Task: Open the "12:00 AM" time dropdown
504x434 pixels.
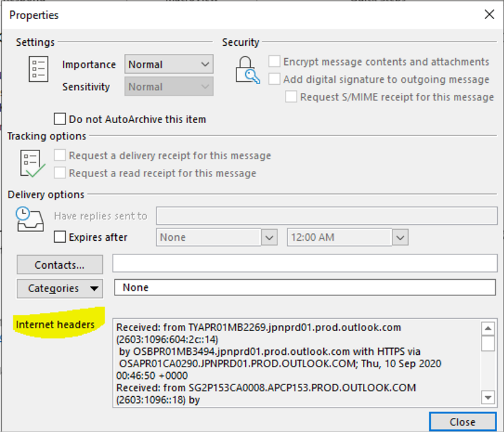Action: 401,237
